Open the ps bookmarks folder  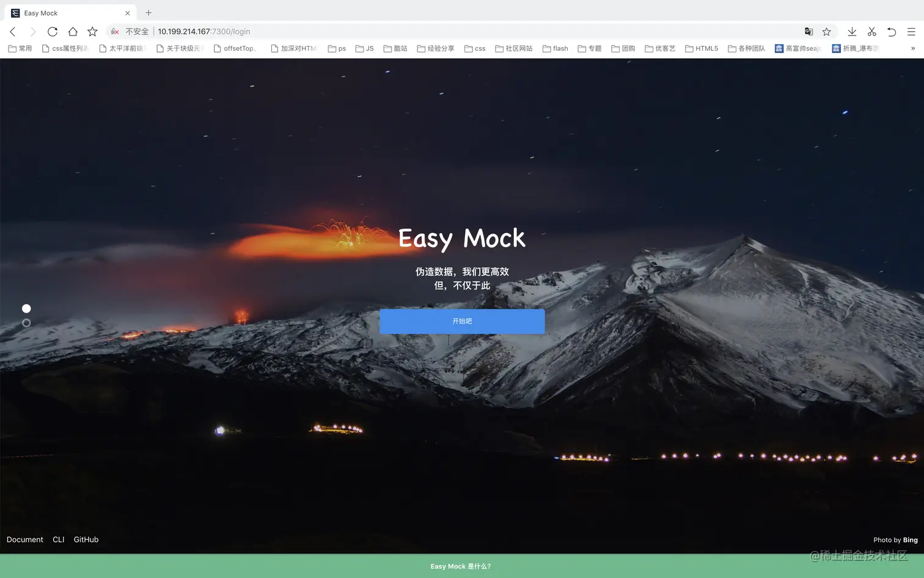point(337,48)
